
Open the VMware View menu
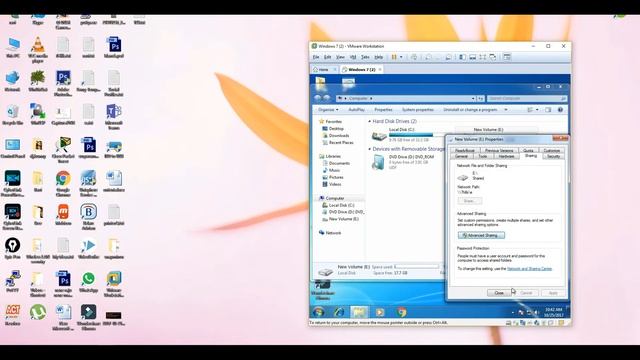pyautogui.click(x=340, y=57)
